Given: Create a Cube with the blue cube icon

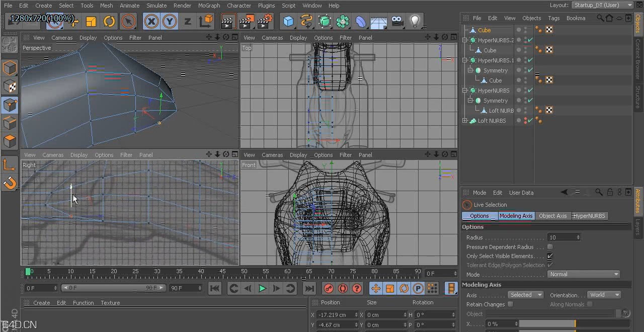Looking at the screenshot, I should click(288, 21).
